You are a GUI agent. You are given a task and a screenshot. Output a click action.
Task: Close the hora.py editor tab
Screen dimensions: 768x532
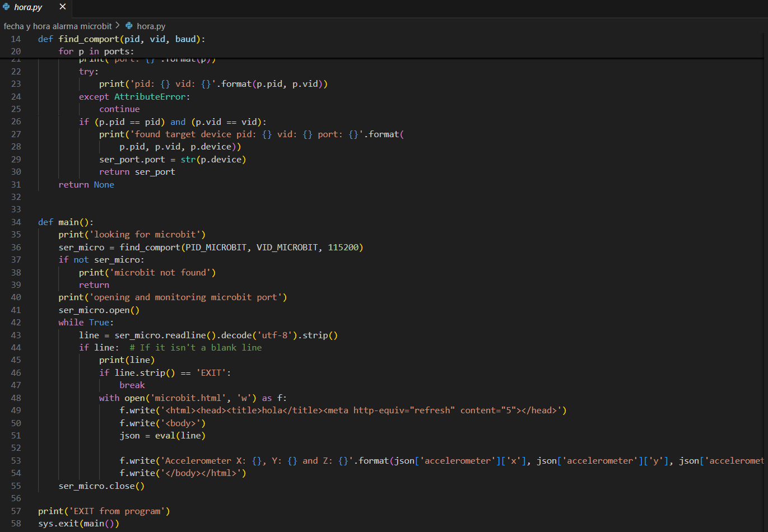(62, 7)
